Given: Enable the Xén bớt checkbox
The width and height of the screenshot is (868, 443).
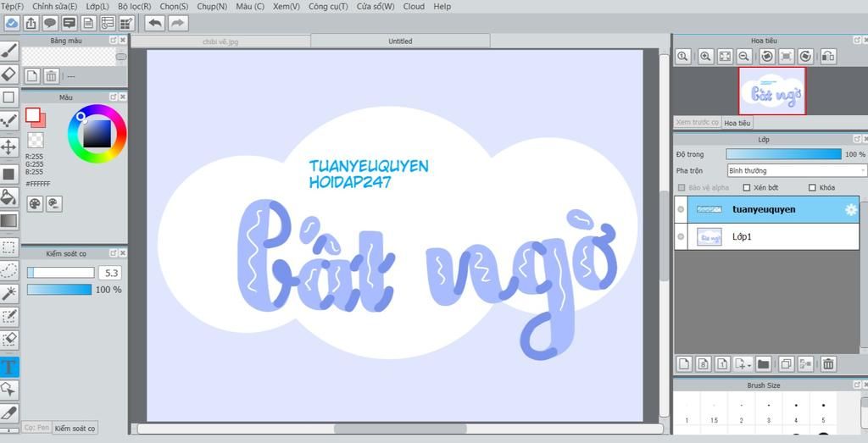Looking at the screenshot, I should point(746,187).
